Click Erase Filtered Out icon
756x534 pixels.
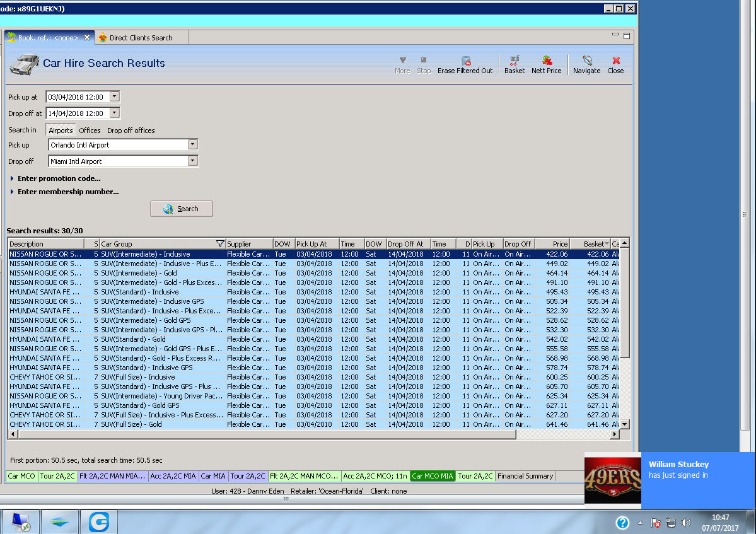pyautogui.click(x=465, y=64)
